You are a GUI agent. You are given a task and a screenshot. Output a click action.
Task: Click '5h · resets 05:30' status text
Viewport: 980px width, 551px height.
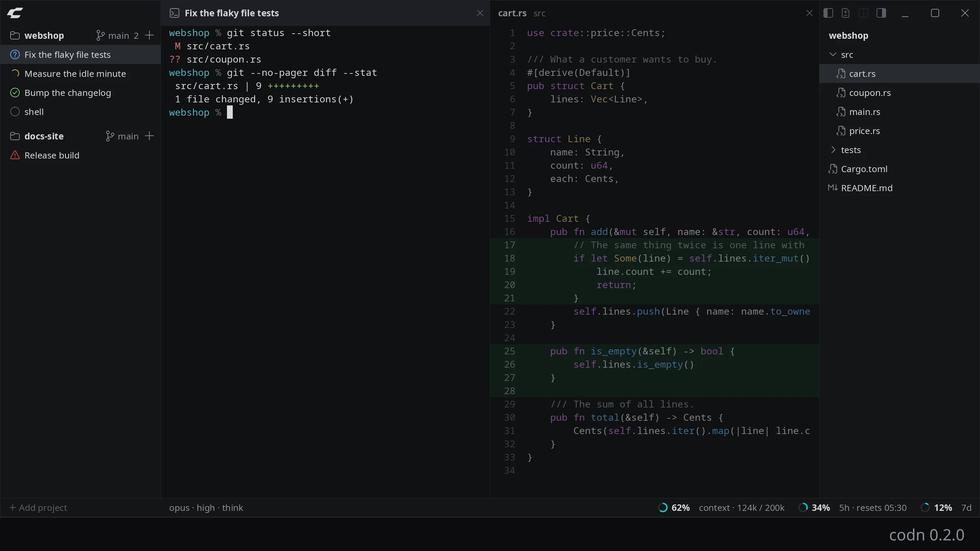(873, 508)
